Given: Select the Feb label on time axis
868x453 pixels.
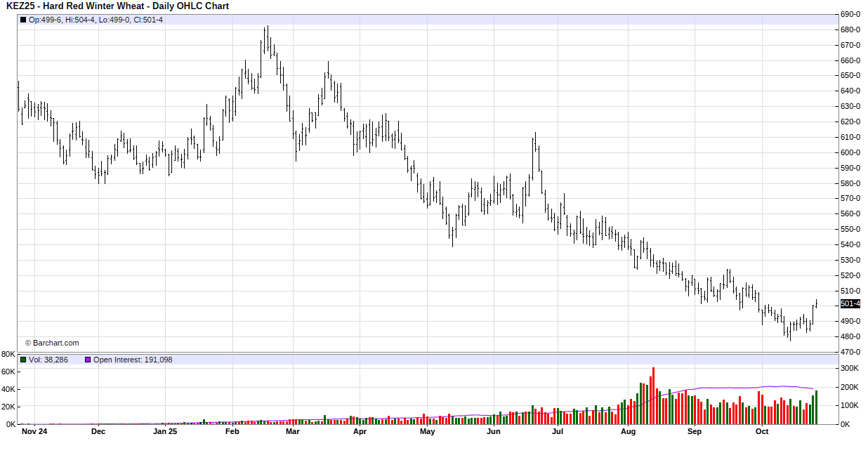Looking at the screenshot, I should 232,432.
